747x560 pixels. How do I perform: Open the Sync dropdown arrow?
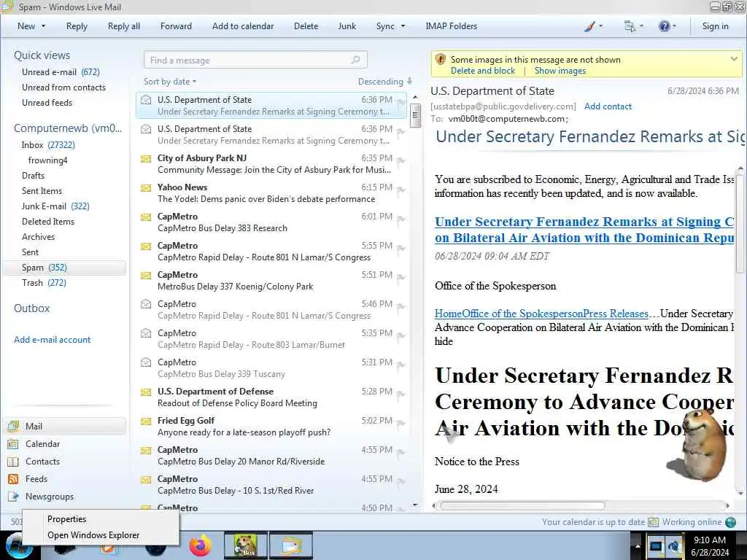tap(403, 26)
